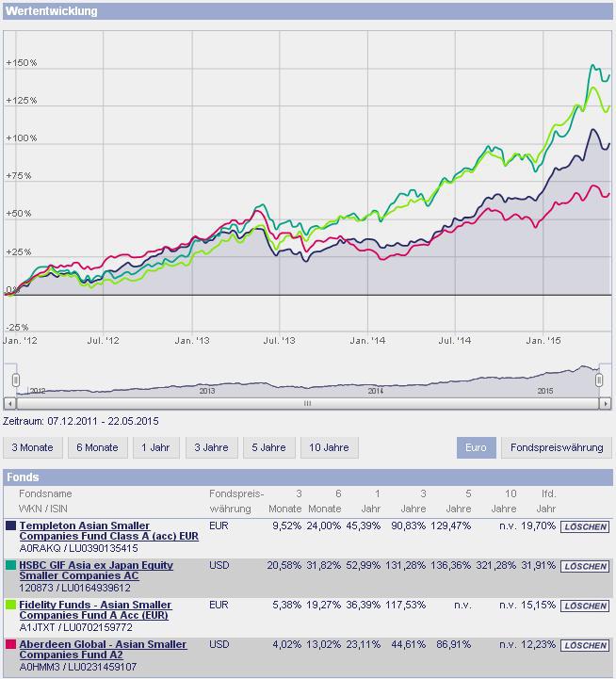Switch currency to Euro
The height and width of the screenshot is (679, 616).
point(476,447)
